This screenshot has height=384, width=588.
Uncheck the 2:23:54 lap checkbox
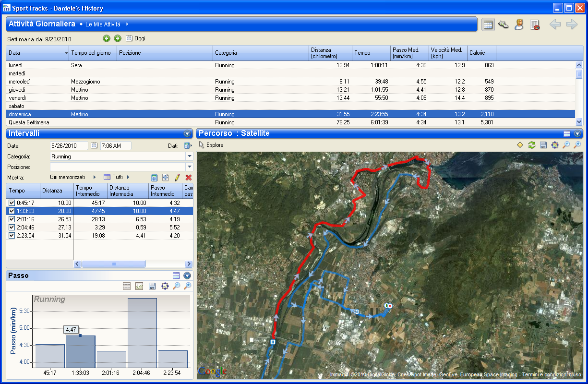12,236
